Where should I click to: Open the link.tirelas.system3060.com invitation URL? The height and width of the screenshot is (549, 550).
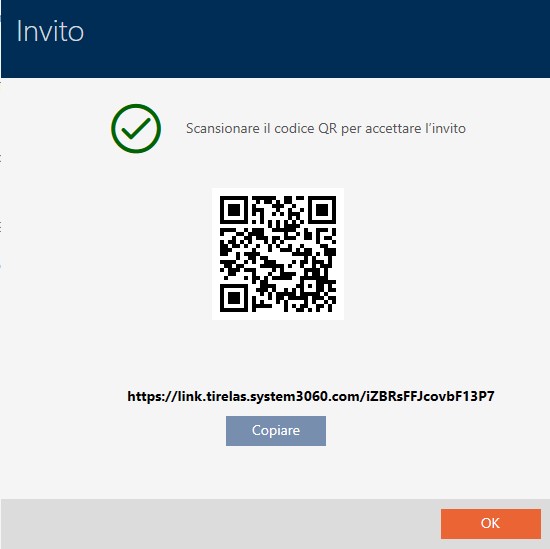[x=311, y=396]
